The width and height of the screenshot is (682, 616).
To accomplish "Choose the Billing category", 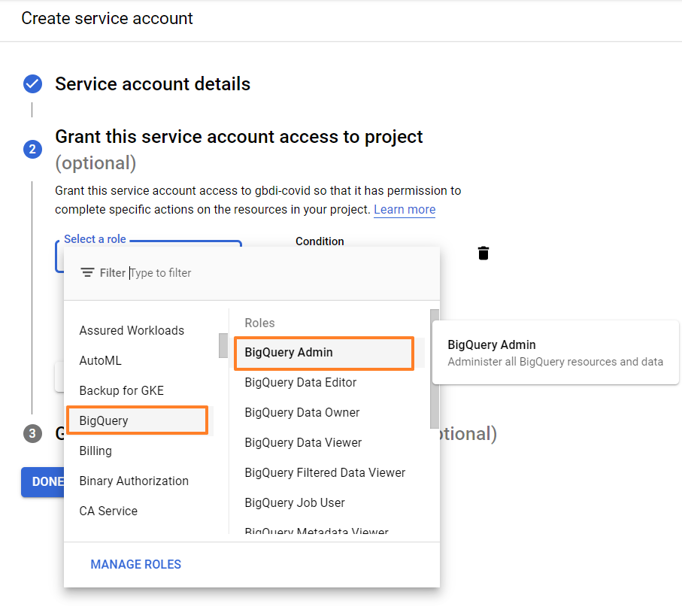I will pos(95,451).
